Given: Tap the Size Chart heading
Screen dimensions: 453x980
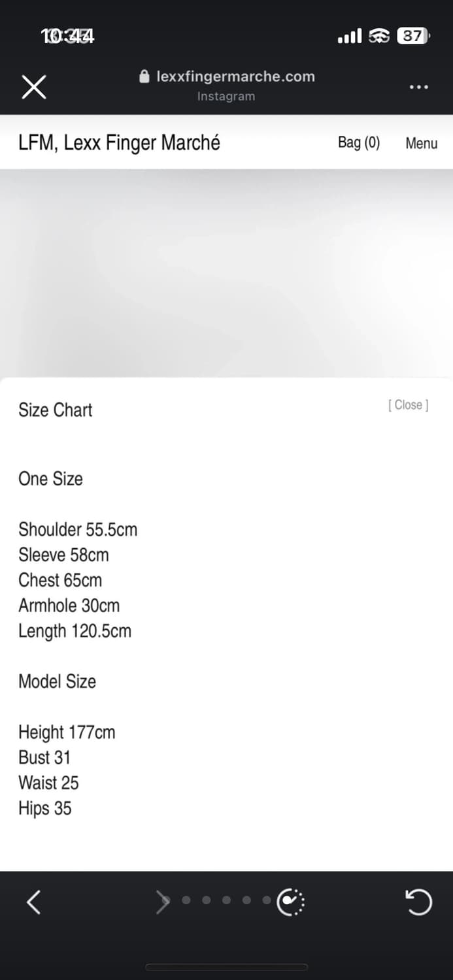Looking at the screenshot, I should coord(56,410).
